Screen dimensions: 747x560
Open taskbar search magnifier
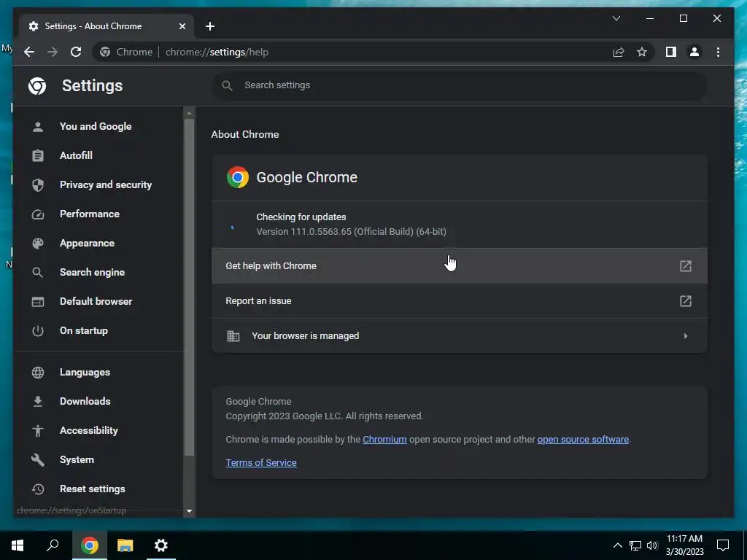pyautogui.click(x=53, y=545)
